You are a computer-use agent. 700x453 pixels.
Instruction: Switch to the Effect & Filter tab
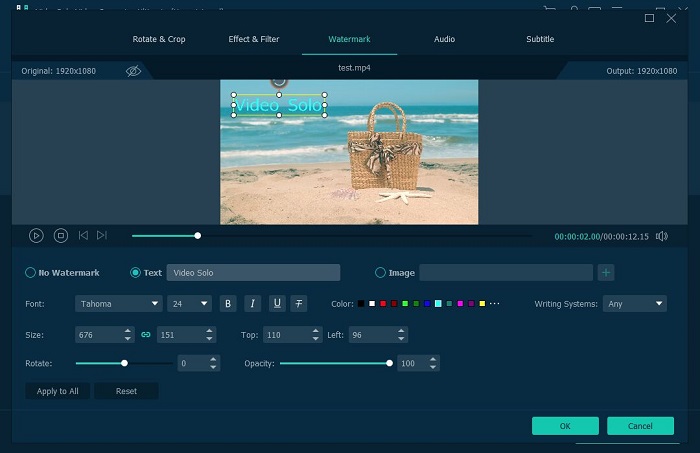254,39
